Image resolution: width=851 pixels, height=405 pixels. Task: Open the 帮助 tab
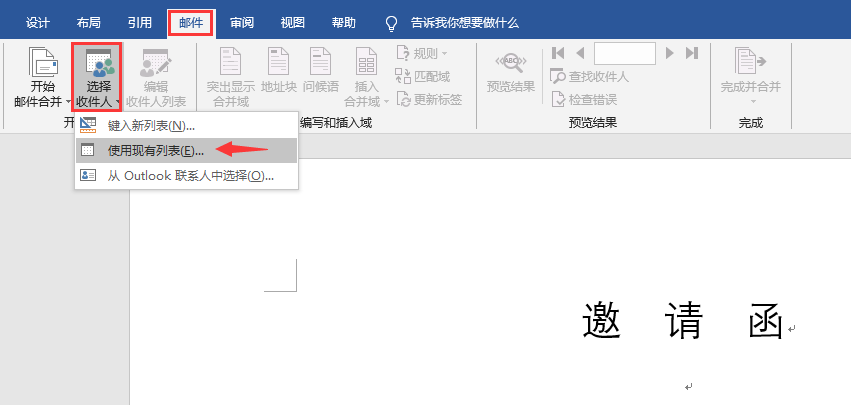click(x=344, y=23)
